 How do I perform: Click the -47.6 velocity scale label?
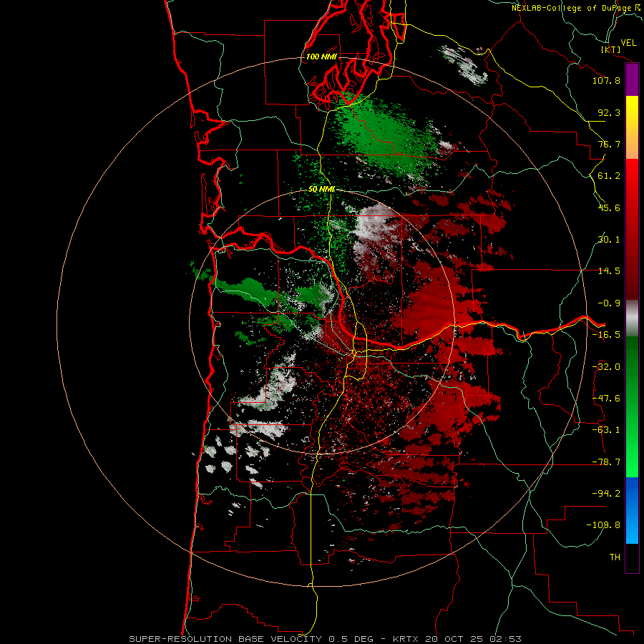coord(606,399)
